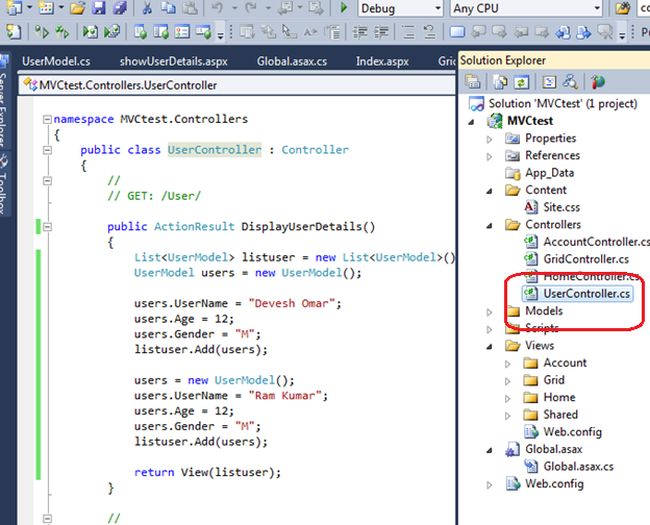Click View Class Diagram magnifier icon
Image resolution: width=650 pixels, height=525 pixels.
[570, 82]
